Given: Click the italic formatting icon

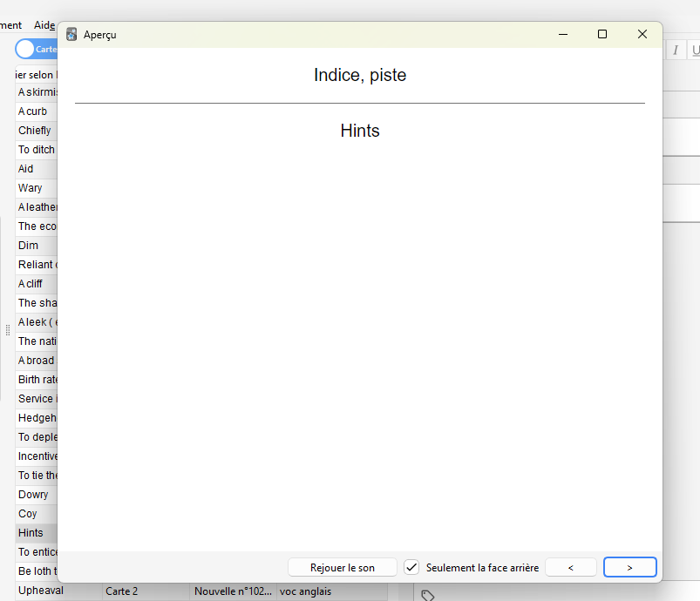Looking at the screenshot, I should 675,51.
